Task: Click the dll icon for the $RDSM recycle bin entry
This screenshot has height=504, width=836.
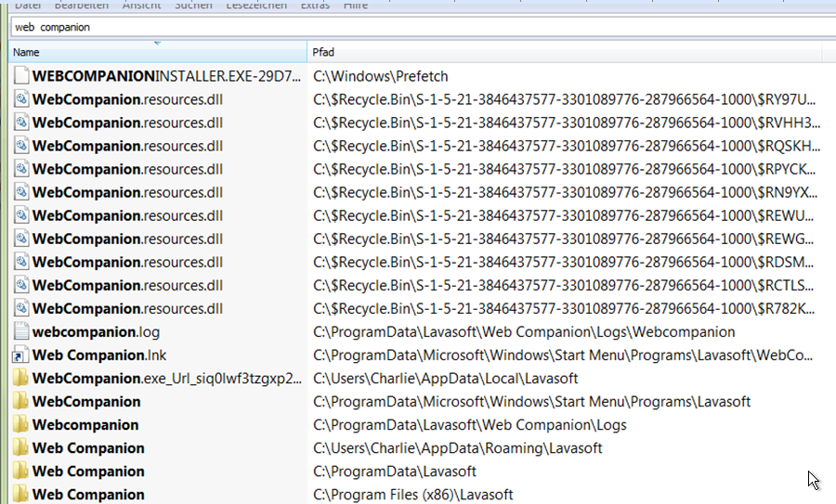Action: pyautogui.click(x=21, y=262)
